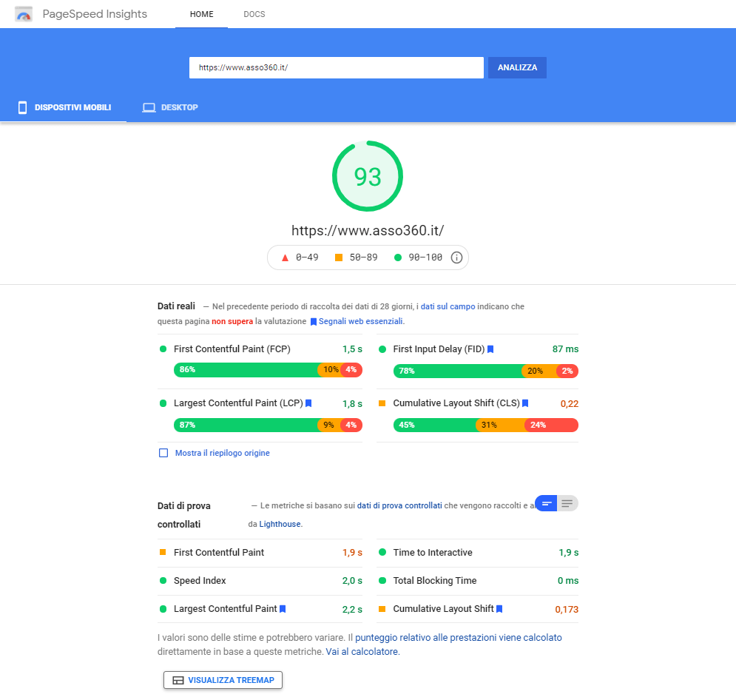Click the 0,173 Cumulative Layout Shift value
This screenshot has height=700, width=736.
tap(567, 610)
